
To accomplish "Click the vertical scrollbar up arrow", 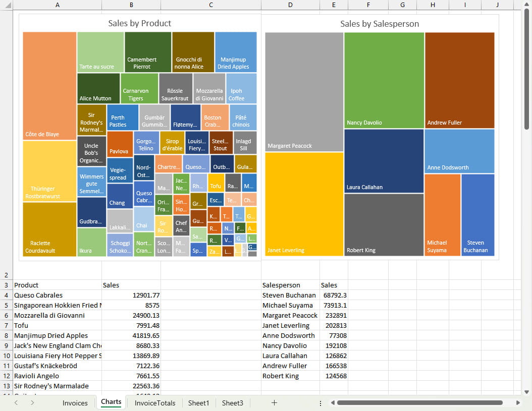I will coord(527,5).
